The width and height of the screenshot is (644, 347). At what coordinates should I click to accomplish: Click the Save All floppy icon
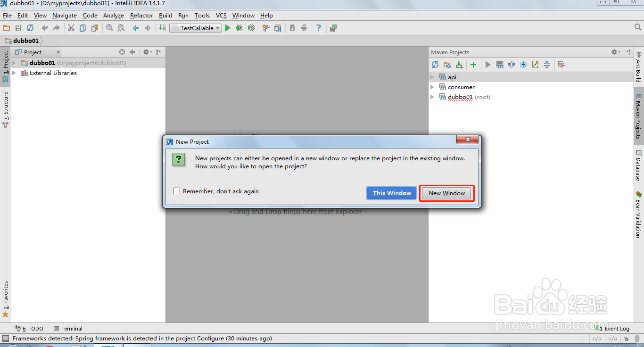click(18, 28)
